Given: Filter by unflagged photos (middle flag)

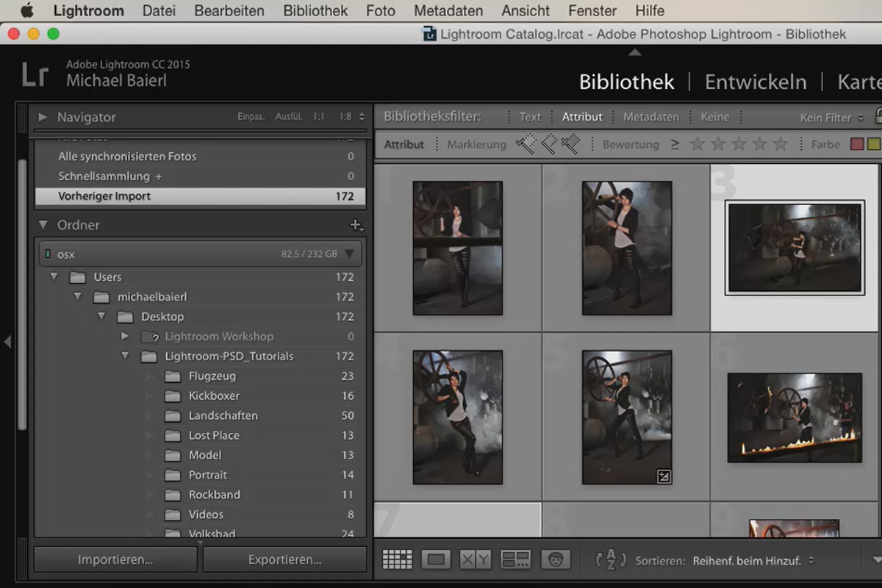Looking at the screenshot, I should click(x=549, y=144).
